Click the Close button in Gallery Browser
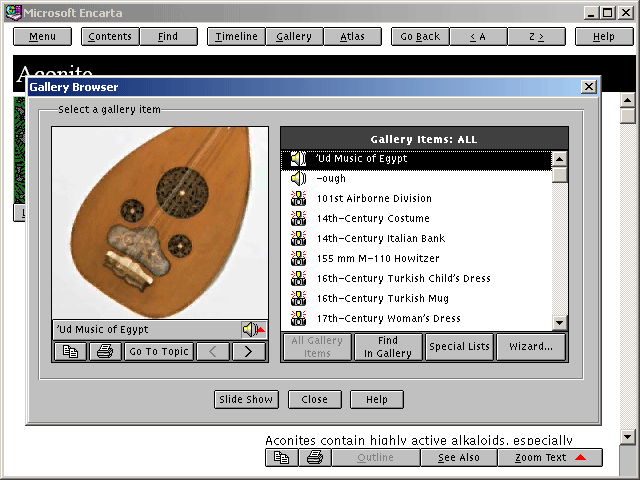 (x=315, y=399)
